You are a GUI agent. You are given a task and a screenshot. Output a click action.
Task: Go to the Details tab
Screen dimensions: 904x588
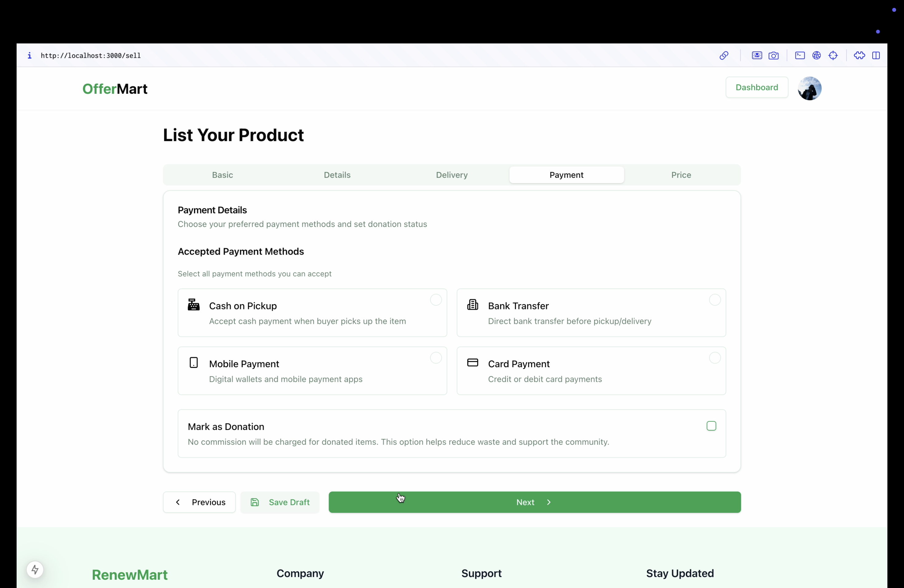pyautogui.click(x=337, y=175)
